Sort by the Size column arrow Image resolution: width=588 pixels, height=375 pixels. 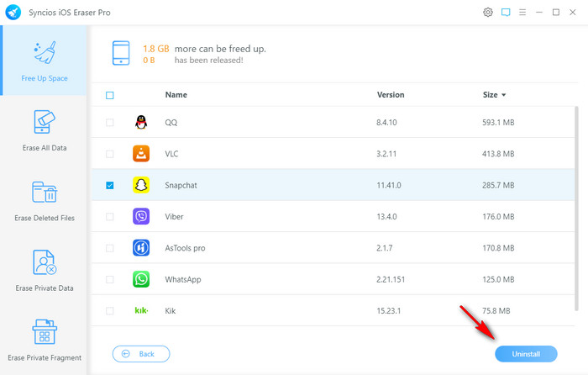pyautogui.click(x=504, y=95)
